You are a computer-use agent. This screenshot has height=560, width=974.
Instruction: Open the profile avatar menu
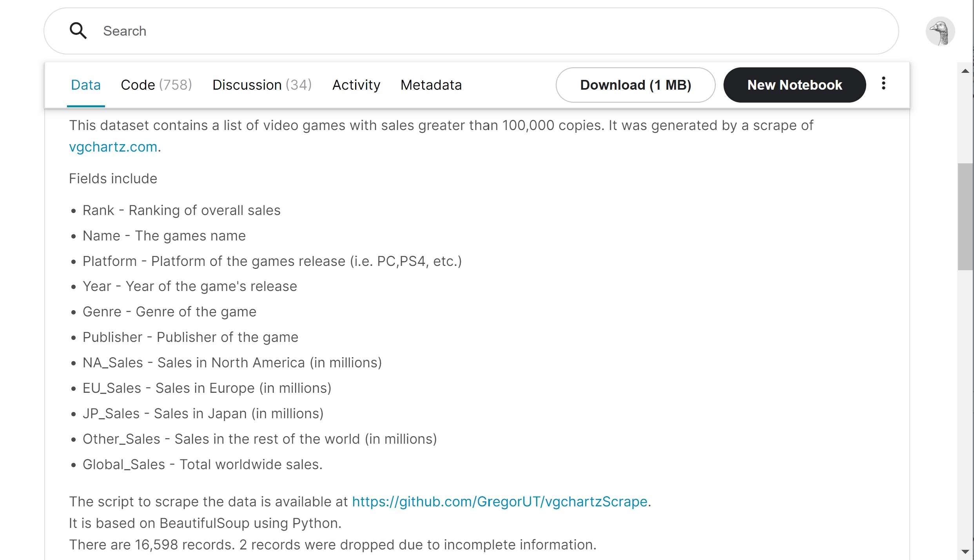pos(940,31)
